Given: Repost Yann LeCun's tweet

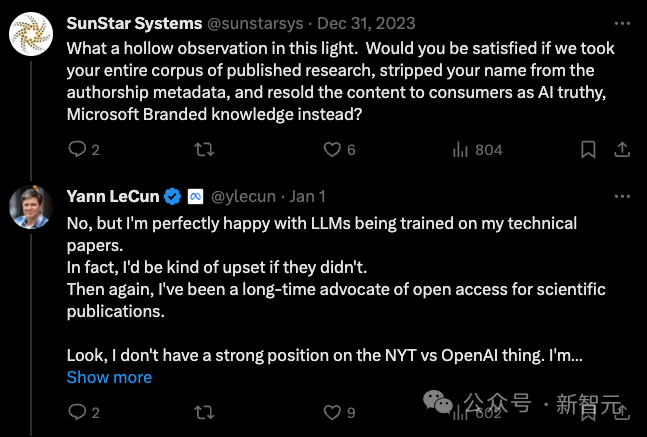Looking at the screenshot, I should pos(203,412).
